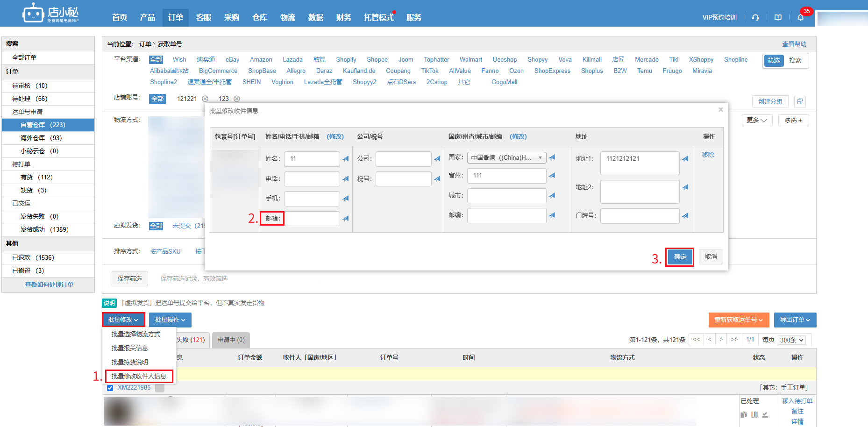The image size is (868, 427).
Task: Click 取消 to cancel the dialog
Action: (711, 256)
